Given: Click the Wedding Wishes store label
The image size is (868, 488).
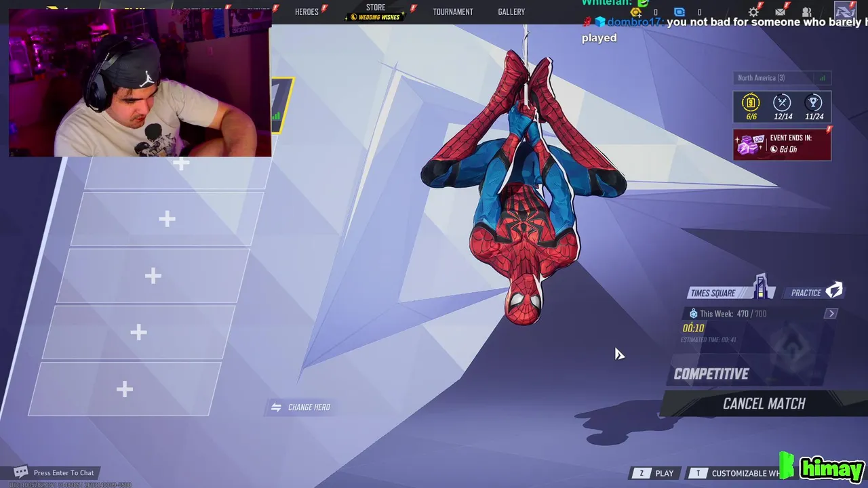Looking at the screenshot, I should (x=376, y=17).
